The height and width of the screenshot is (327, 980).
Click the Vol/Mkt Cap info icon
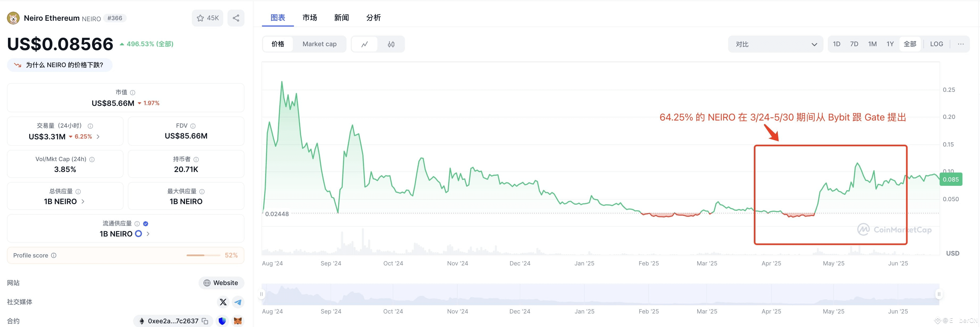click(x=92, y=159)
